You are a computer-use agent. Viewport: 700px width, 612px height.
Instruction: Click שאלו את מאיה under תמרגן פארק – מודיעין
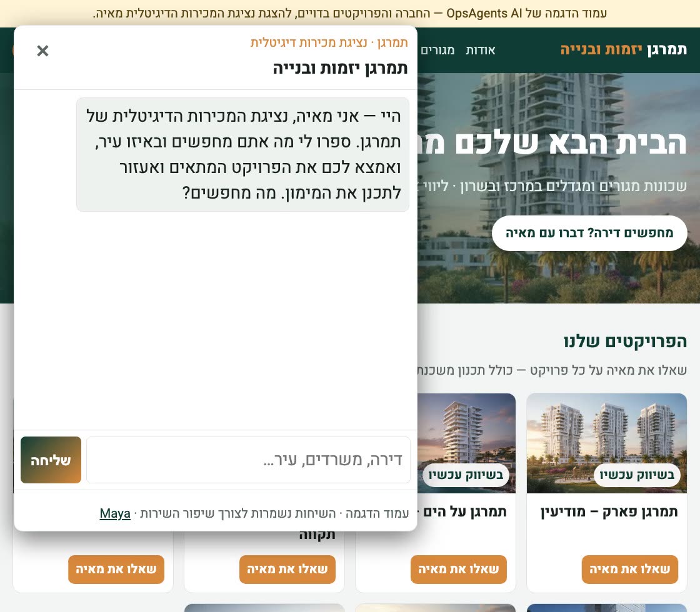(629, 569)
